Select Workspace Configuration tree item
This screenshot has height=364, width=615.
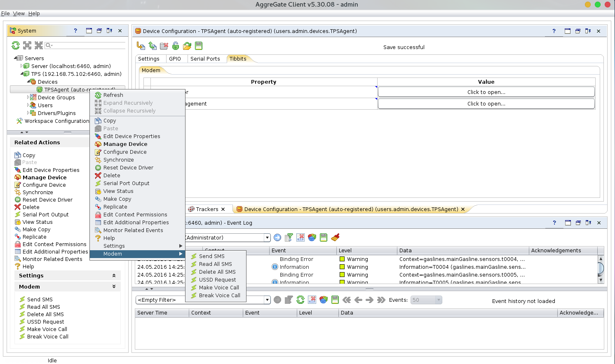point(57,121)
